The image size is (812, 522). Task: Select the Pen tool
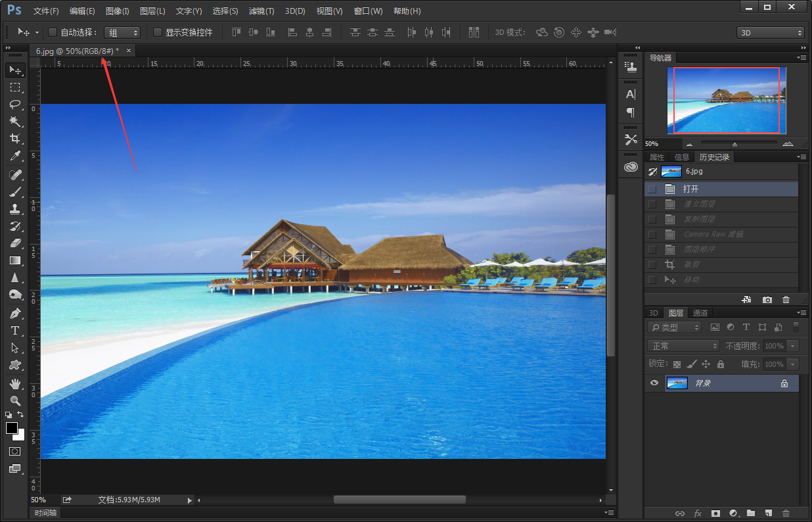click(14, 314)
